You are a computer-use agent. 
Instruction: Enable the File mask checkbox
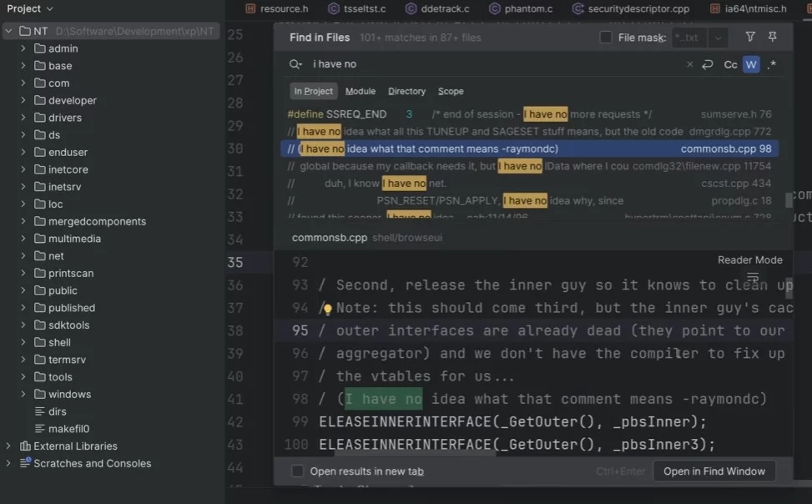click(x=606, y=38)
